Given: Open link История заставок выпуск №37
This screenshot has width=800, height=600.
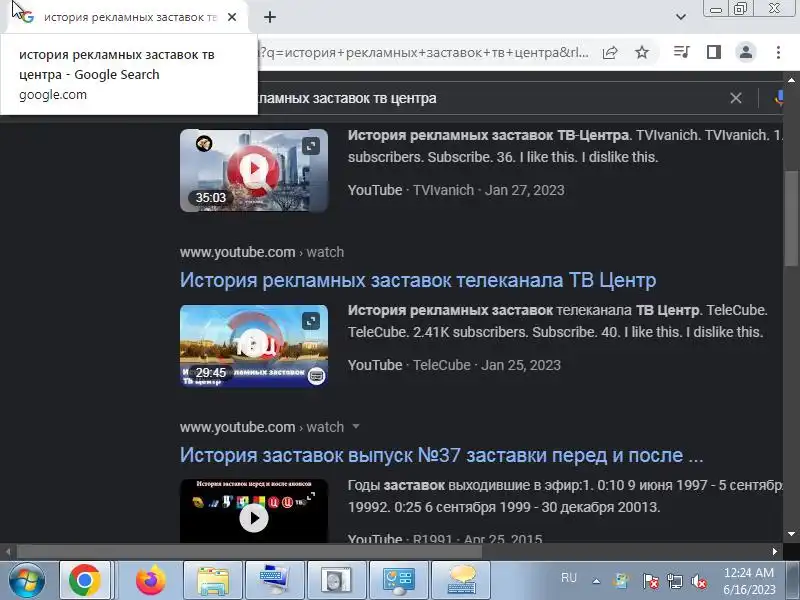Looking at the screenshot, I should tap(441, 455).
